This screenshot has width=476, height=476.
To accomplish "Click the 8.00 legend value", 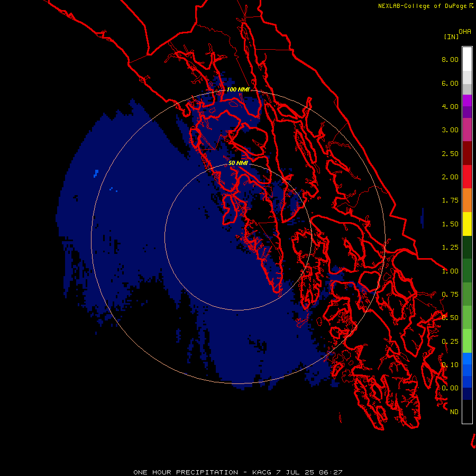I will click(450, 59).
